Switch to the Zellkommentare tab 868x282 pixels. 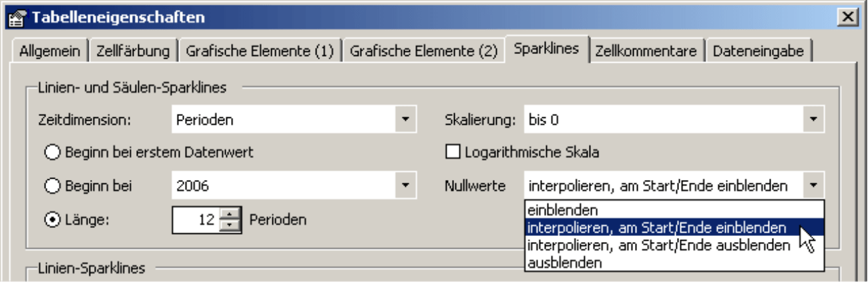tap(646, 51)
